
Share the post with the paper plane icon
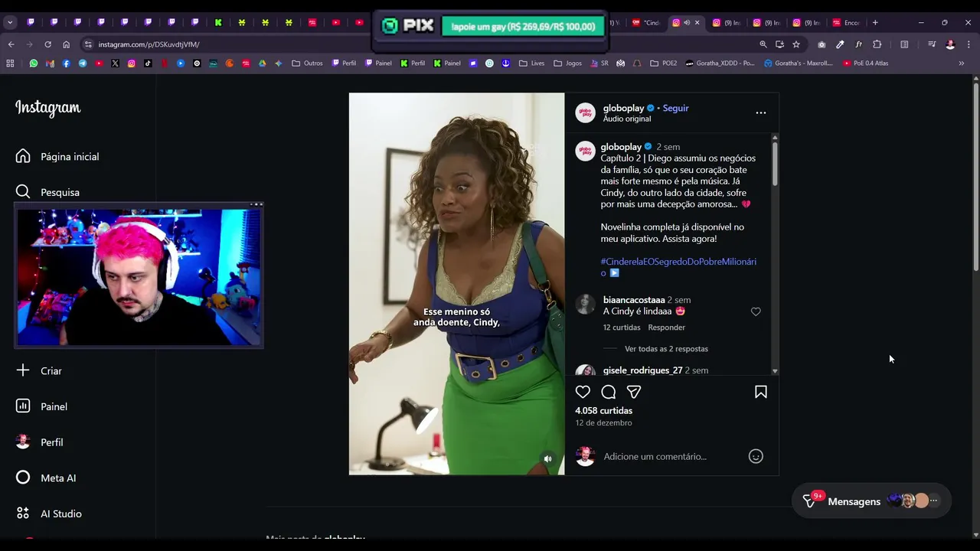634,392
